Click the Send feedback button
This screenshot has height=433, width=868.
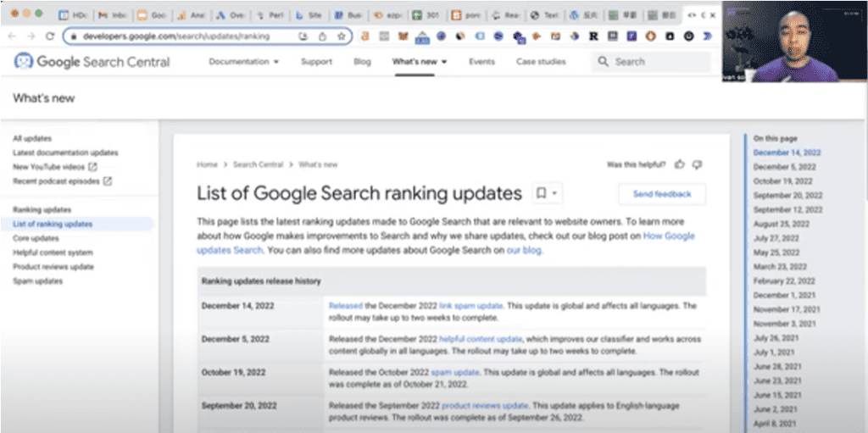pos(662,194)
